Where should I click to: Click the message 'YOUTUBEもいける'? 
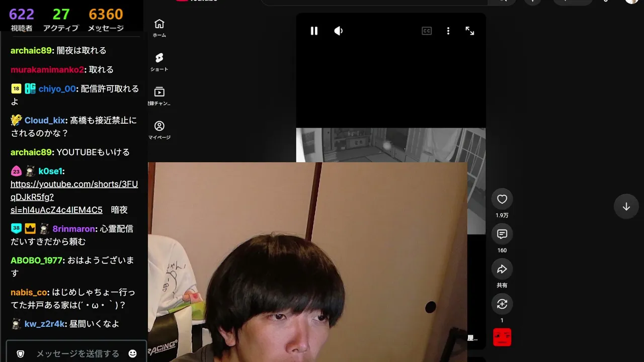tap(93, 152)
